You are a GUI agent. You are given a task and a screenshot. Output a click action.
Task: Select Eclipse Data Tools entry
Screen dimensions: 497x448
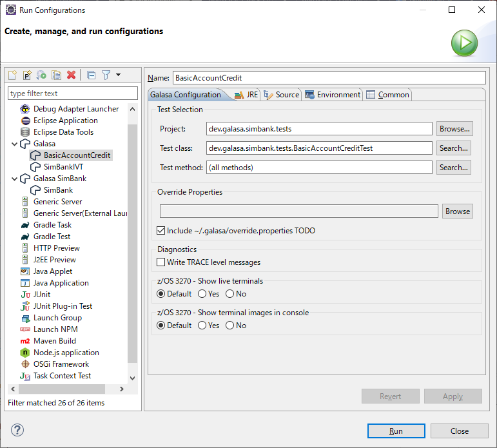click(63, 132)
